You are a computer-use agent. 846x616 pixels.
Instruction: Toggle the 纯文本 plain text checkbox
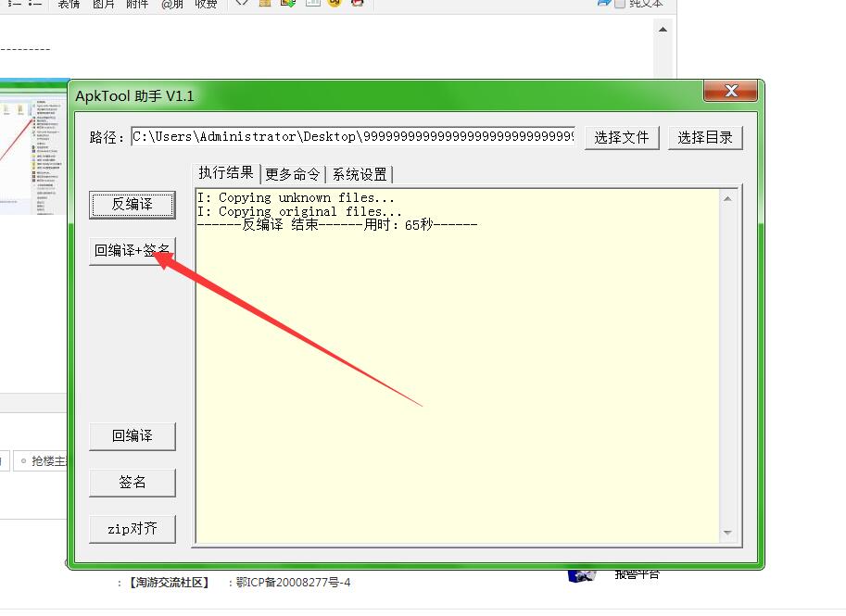pos(619,4)
